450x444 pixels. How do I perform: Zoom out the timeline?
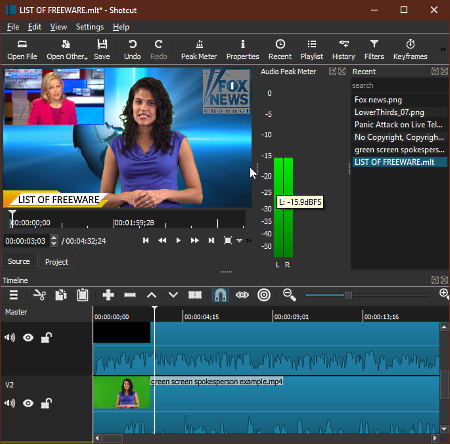pos(289,295)
